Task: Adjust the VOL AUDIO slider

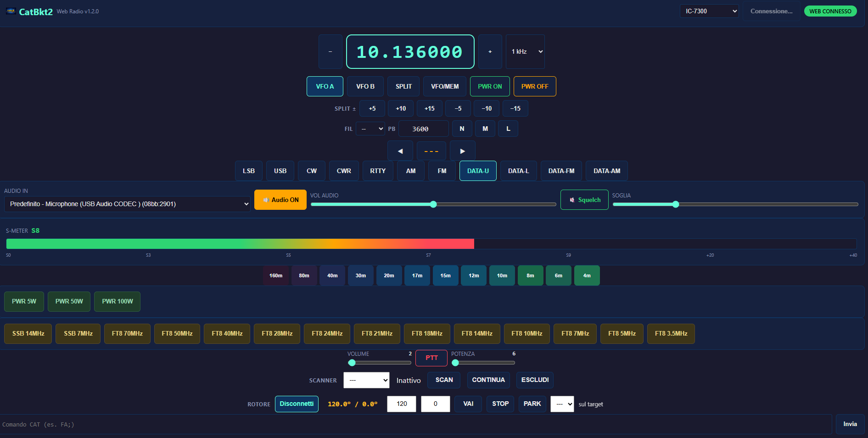Action: (x=433, y=204)
